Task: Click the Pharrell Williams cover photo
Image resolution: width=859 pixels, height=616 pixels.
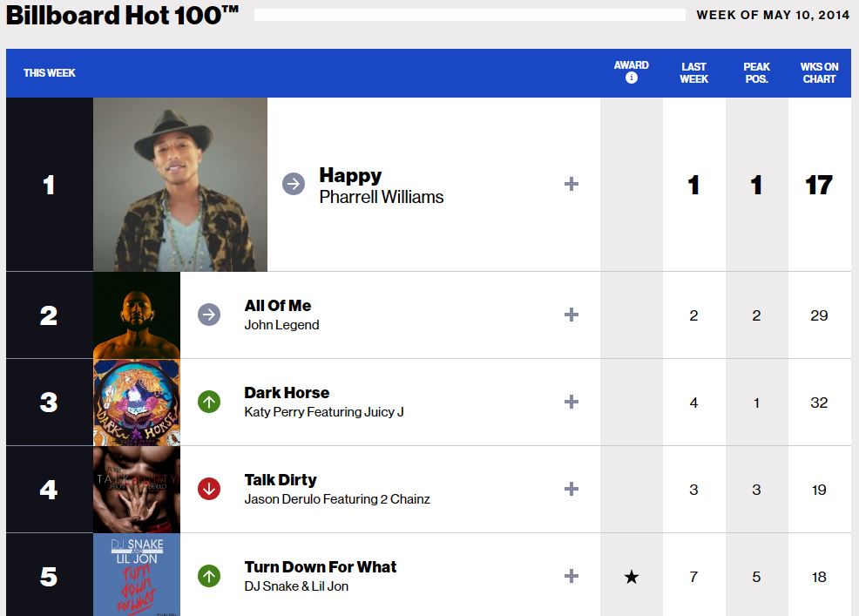Action: click(x=180, y=184)
